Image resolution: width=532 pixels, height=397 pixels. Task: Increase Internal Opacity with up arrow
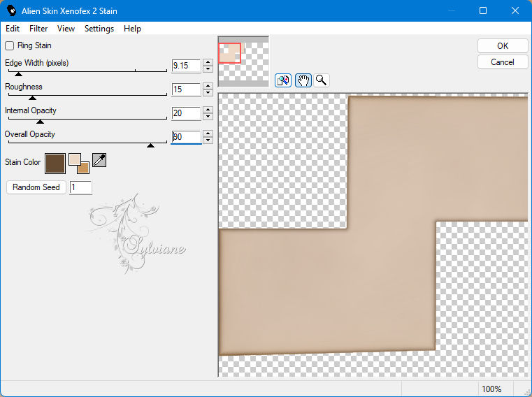pos(208,110)
